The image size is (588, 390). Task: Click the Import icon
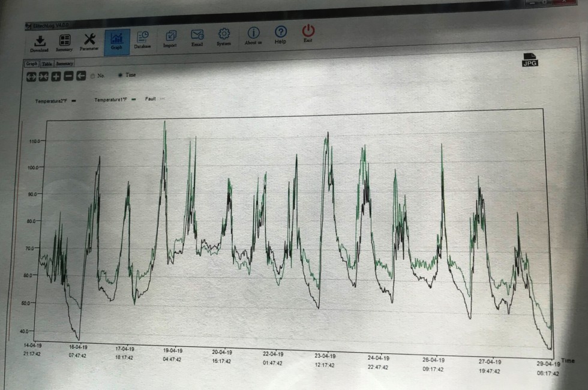coord(171,38)
